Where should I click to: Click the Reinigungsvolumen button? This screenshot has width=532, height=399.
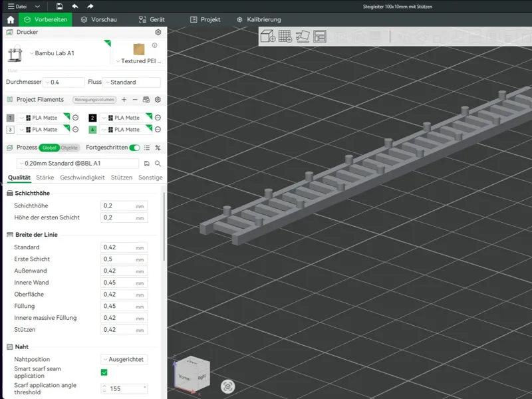point(94,100)
